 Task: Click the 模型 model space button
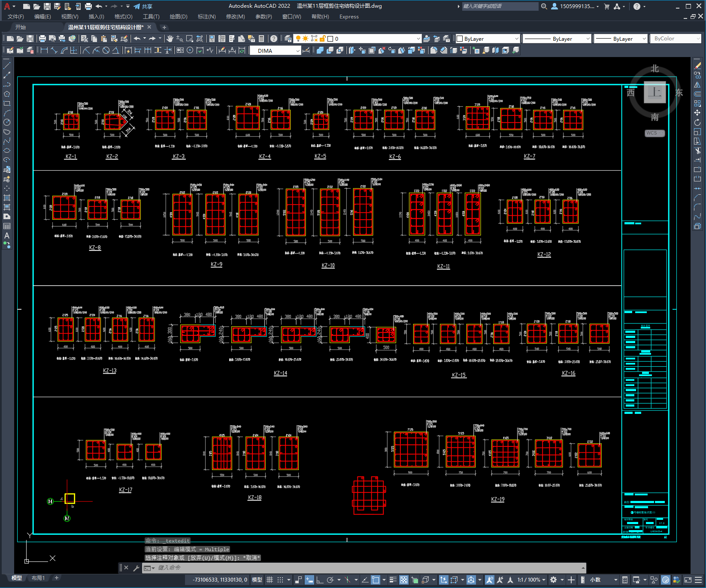click(x=257, y=580)
